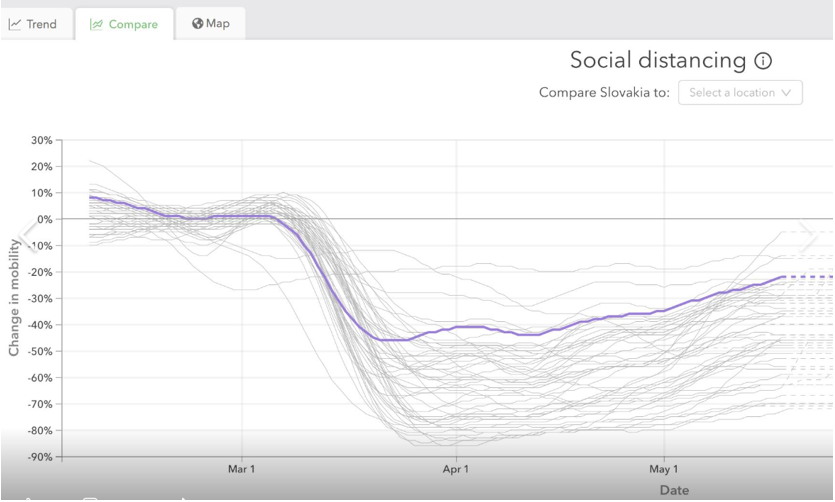835x502 pixels.
Task: Click the Apr 1 date label
Action: (456, 468)
